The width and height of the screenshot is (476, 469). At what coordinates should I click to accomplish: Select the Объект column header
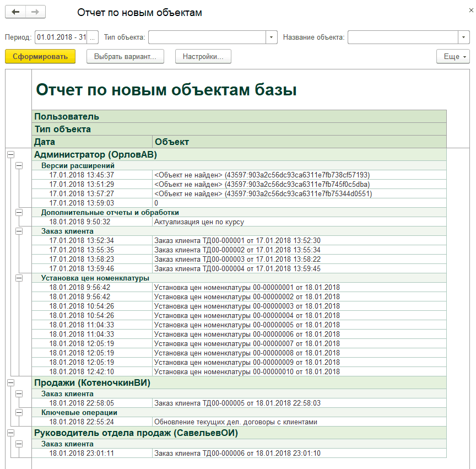click(299, 142)
